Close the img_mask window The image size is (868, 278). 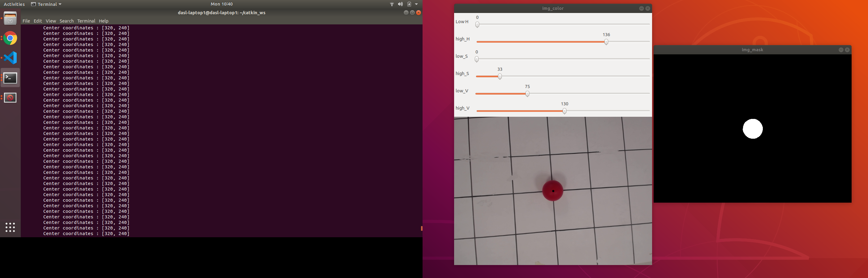pyautogui.click(x=847, y=50)
